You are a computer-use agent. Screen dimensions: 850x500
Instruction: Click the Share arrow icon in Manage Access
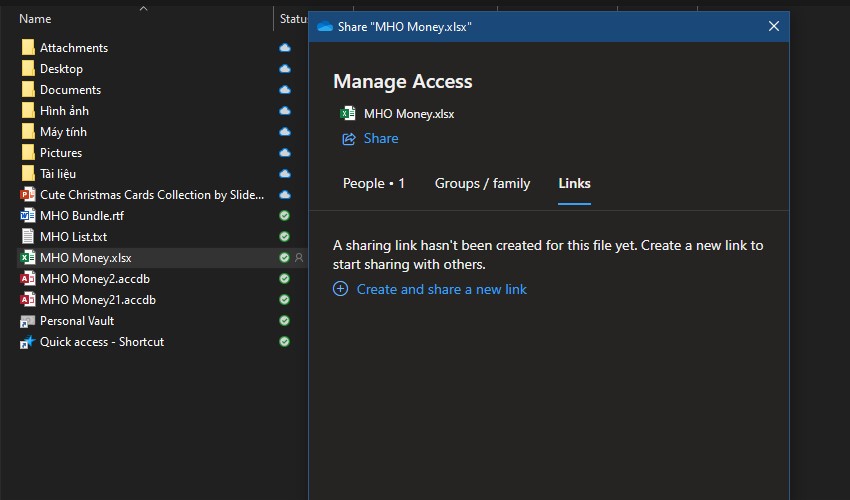pyautogui.click(x=349, y=139)
